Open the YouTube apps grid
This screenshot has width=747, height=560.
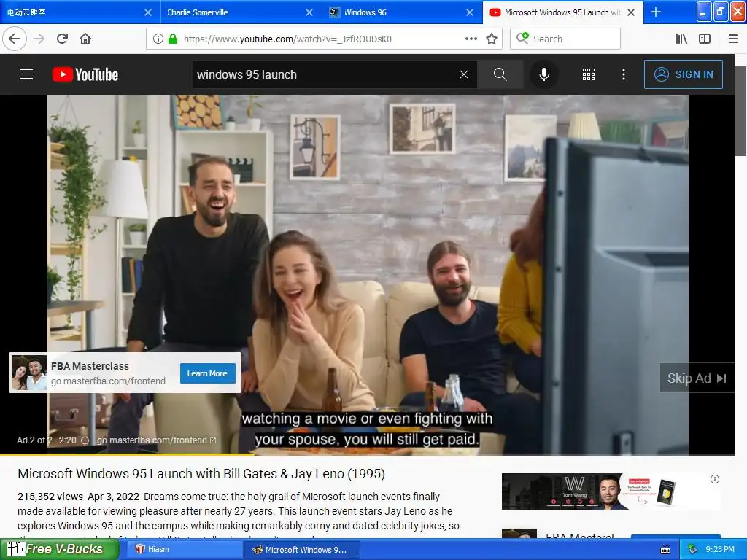tap(589, 74)
